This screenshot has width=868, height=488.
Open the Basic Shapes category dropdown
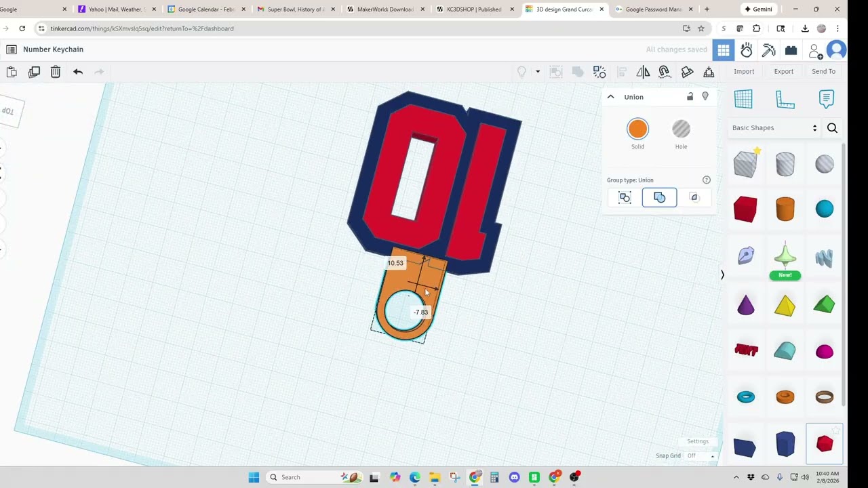[x=774, y=128]
